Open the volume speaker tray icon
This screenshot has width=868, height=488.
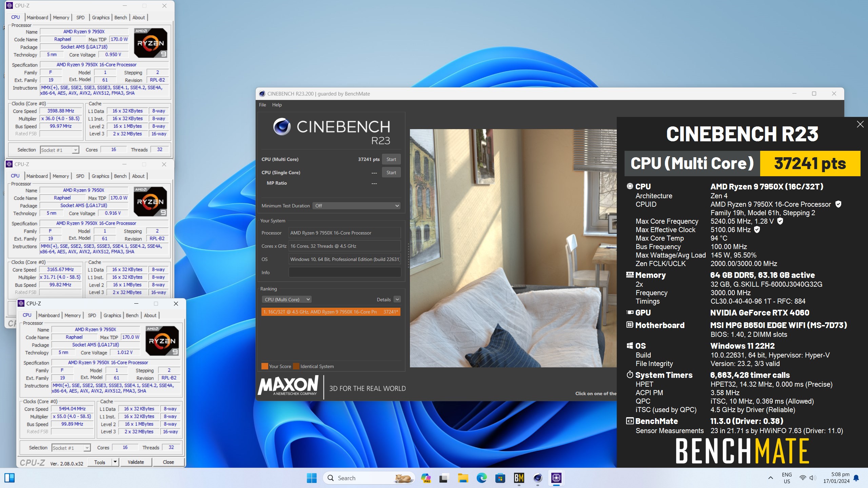[x=813, y=478]
